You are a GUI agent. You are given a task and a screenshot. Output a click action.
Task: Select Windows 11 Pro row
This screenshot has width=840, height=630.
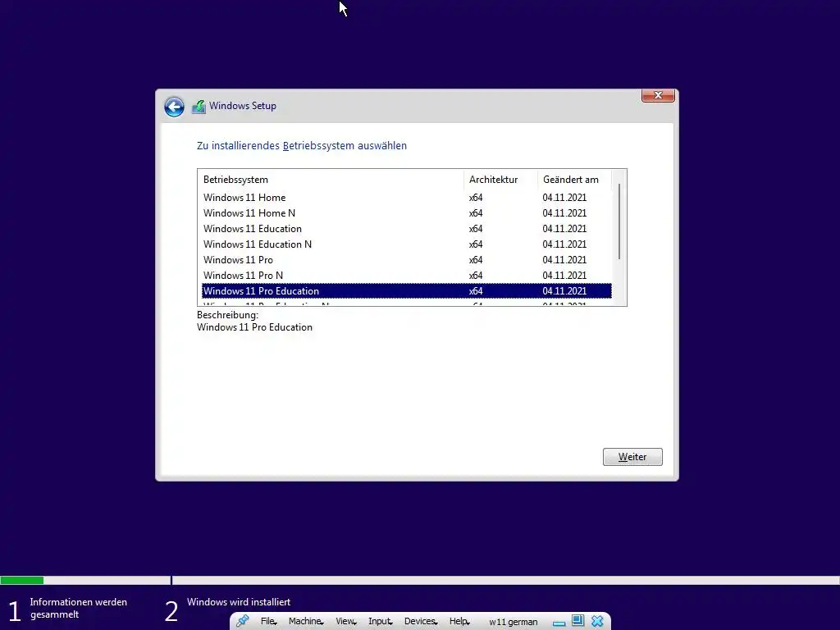click(x=407, y=260)
